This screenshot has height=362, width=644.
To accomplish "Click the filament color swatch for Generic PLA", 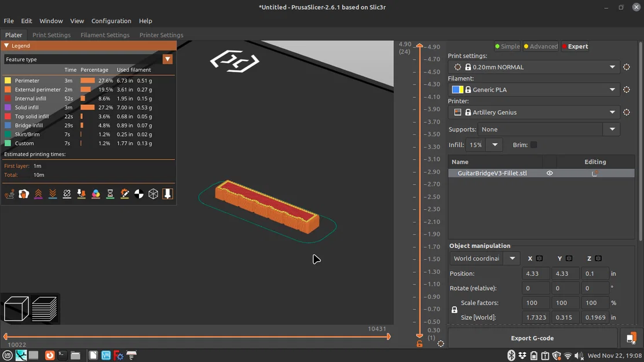I will click(x=458, y=90).
